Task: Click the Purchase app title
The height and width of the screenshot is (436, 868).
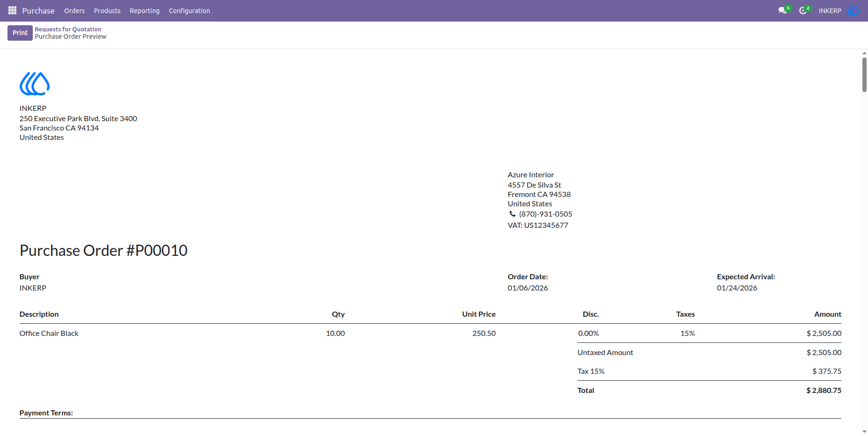Action: [x=38, y=10]
